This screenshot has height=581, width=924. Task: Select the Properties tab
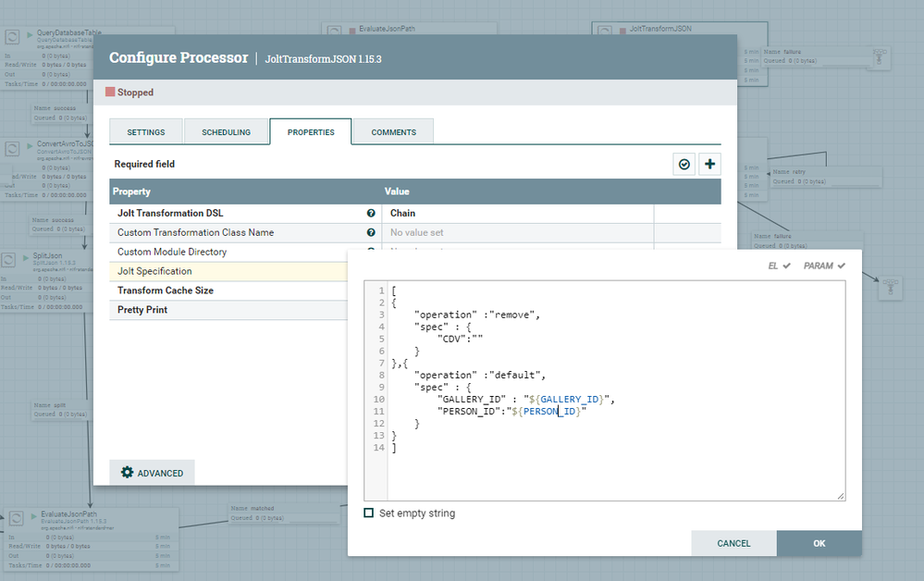pos(311,132)
